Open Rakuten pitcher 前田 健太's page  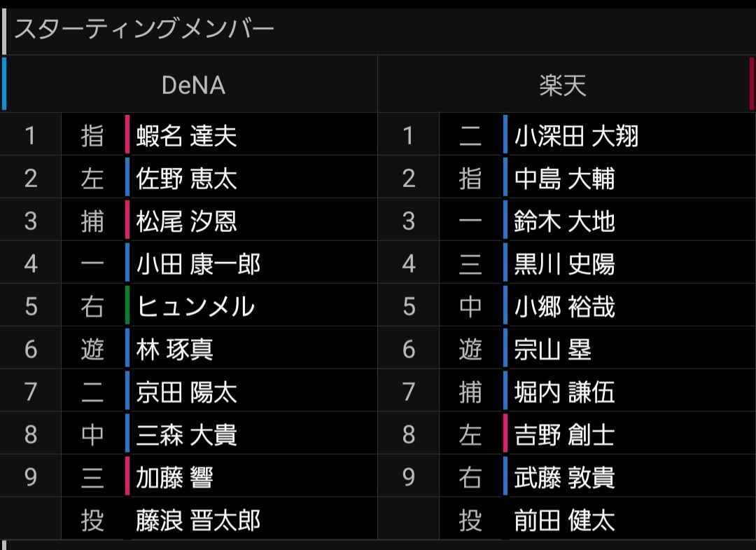click(564, 521)
